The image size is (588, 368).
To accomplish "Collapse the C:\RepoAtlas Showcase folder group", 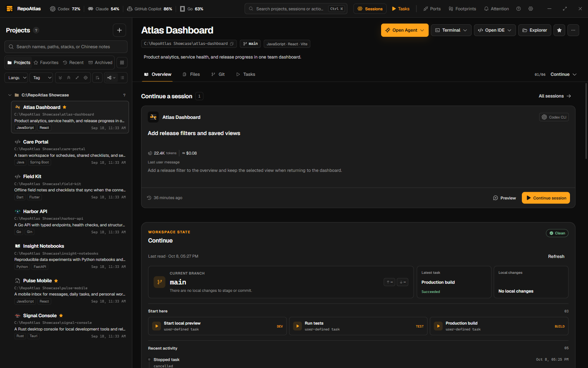I will point(10,95).
